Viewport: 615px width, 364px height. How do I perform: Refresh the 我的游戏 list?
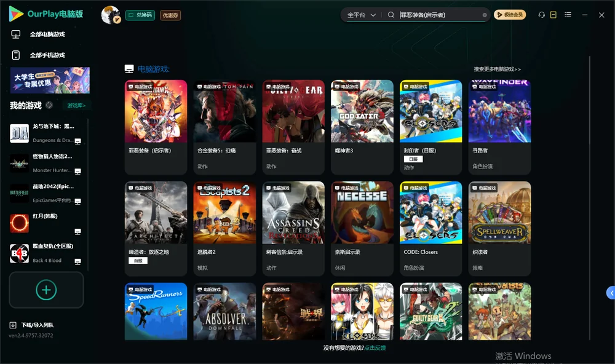click(49, 105)
